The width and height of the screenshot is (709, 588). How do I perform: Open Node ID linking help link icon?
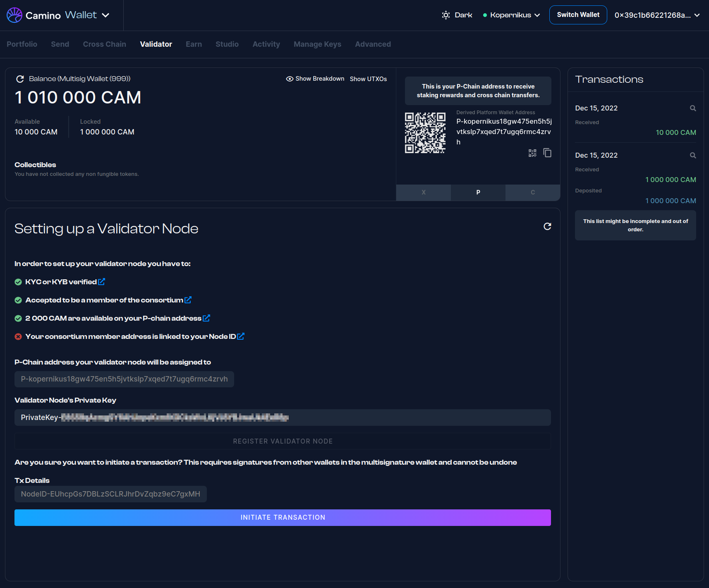click(241, 336)
